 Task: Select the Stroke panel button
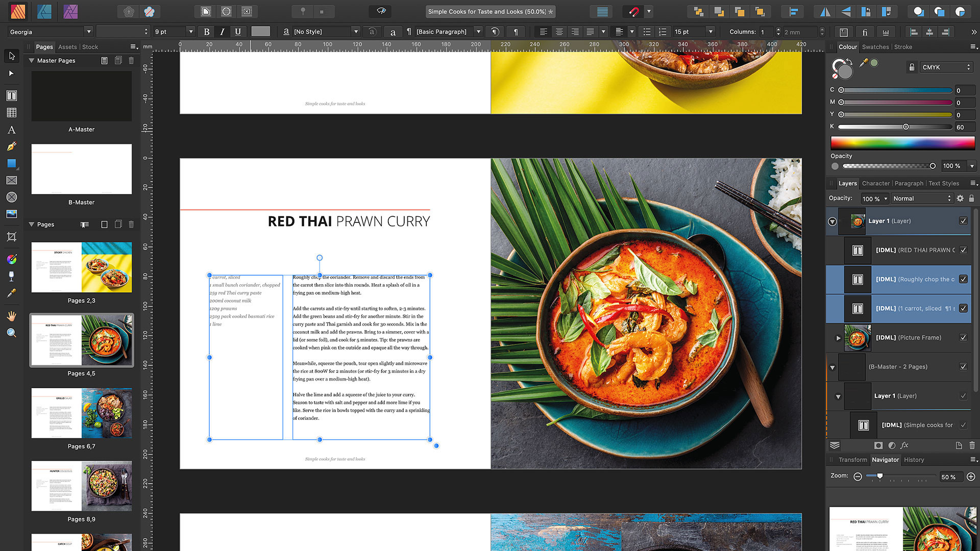click(x=904, y=46)
